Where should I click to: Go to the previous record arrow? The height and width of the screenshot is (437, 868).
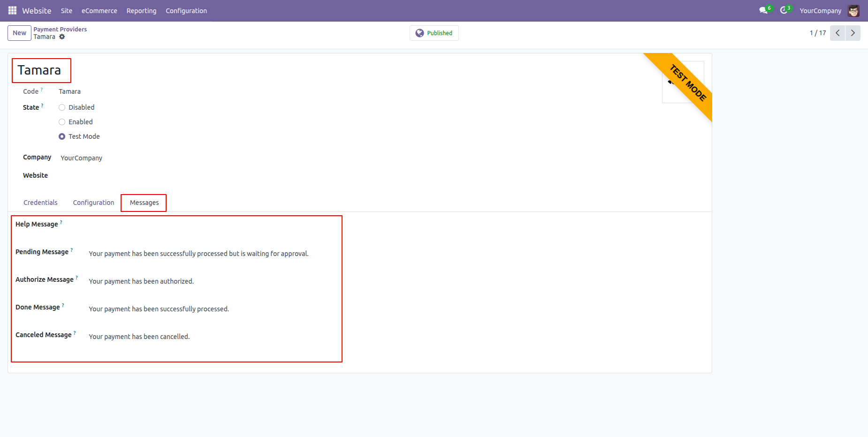[838, 33]
